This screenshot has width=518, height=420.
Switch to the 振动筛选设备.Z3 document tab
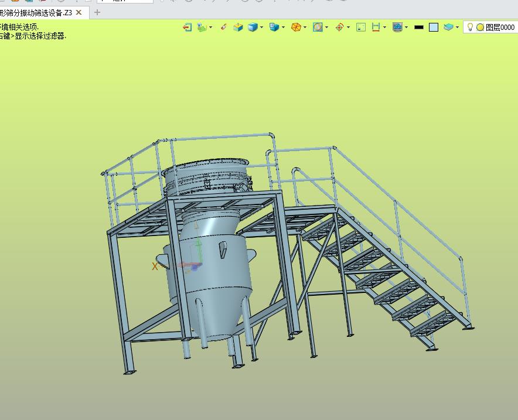tap(35, 12)
